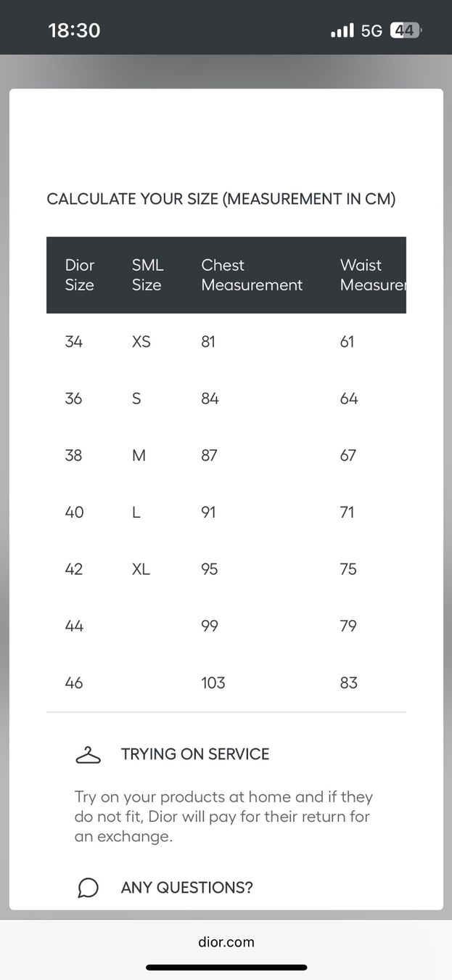Tap the dior.com address bar

pos(226,942)
